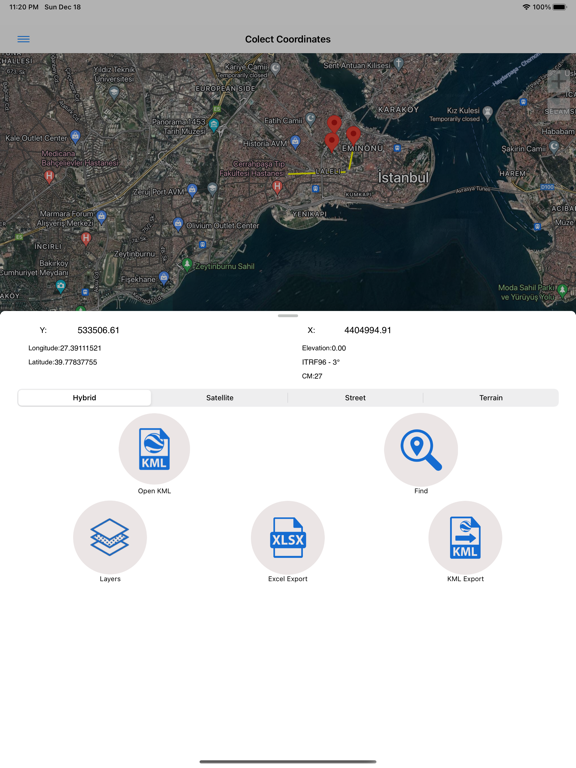Tap the Wi-Fi status icon
576x768 pixels.
point(527,7)
